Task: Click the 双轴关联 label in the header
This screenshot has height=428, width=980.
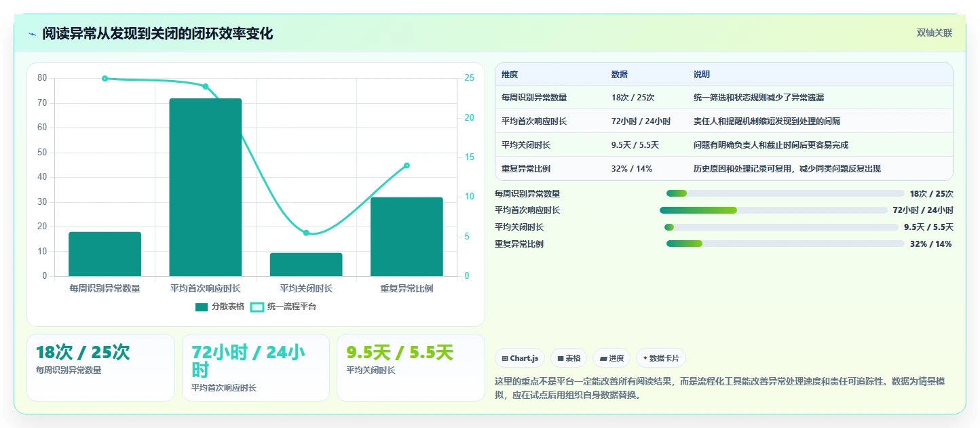Action: tap(935, 33)
